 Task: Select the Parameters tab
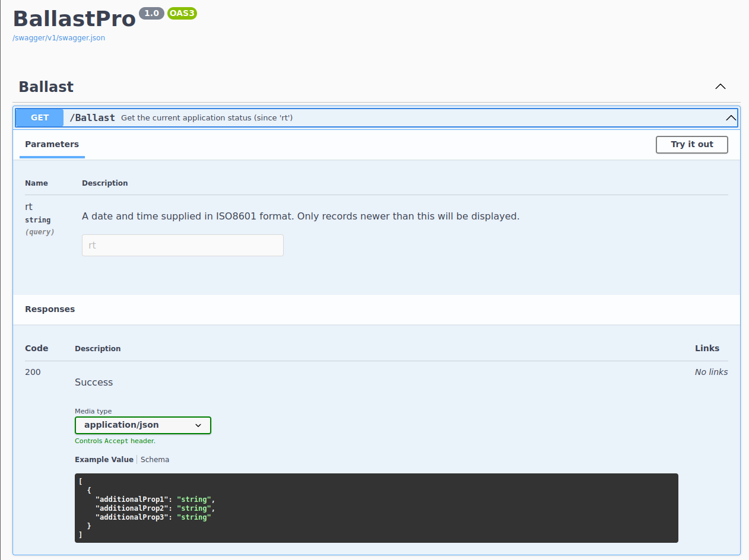tap(52, 144)
